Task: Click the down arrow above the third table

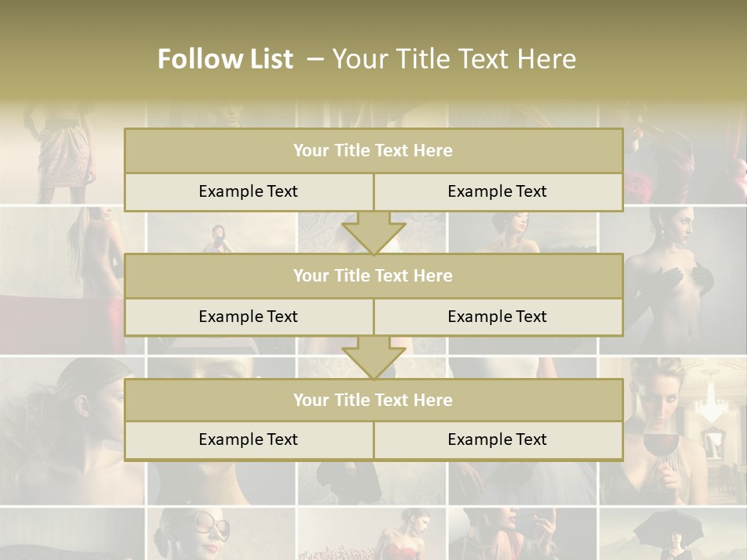Action: [373, 358]
